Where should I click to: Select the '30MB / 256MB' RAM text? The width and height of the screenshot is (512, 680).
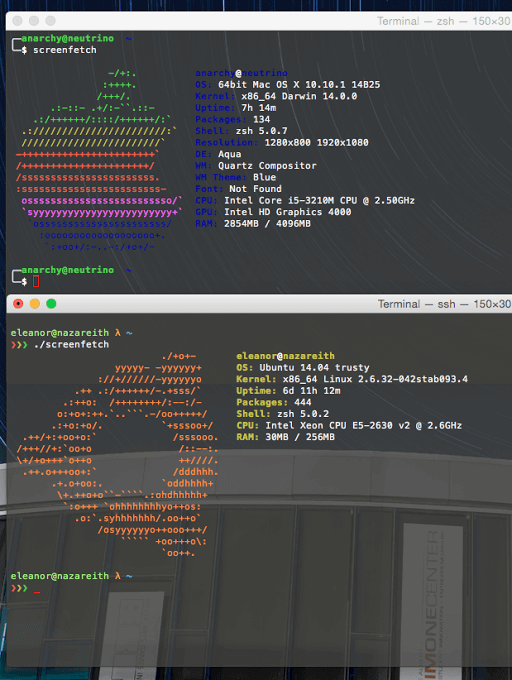coord(300,437)
